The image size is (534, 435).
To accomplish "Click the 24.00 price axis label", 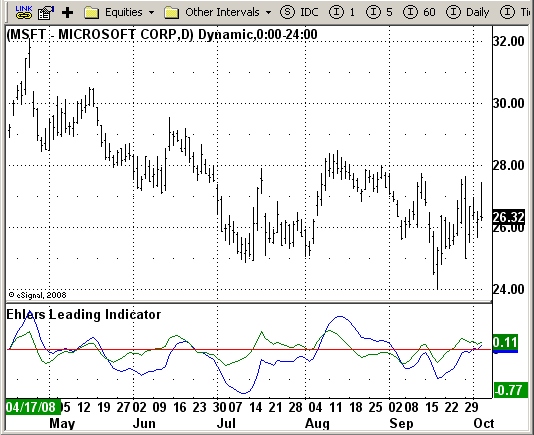I will point(509,290).
